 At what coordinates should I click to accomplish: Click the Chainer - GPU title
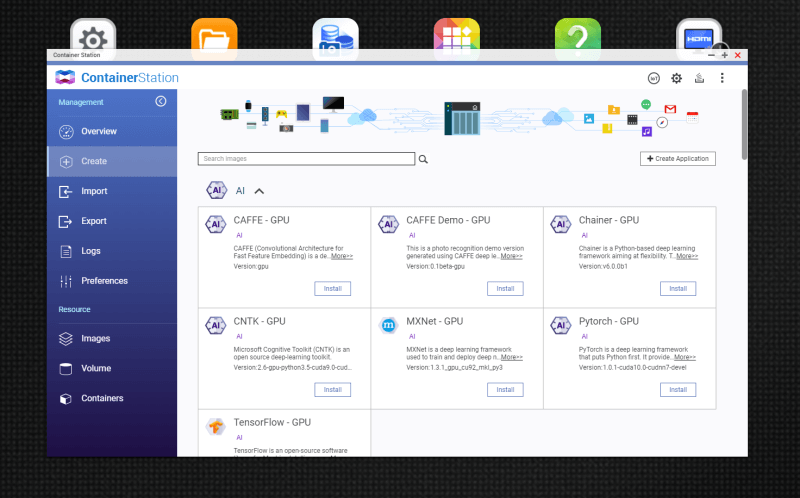click(609, 220)
